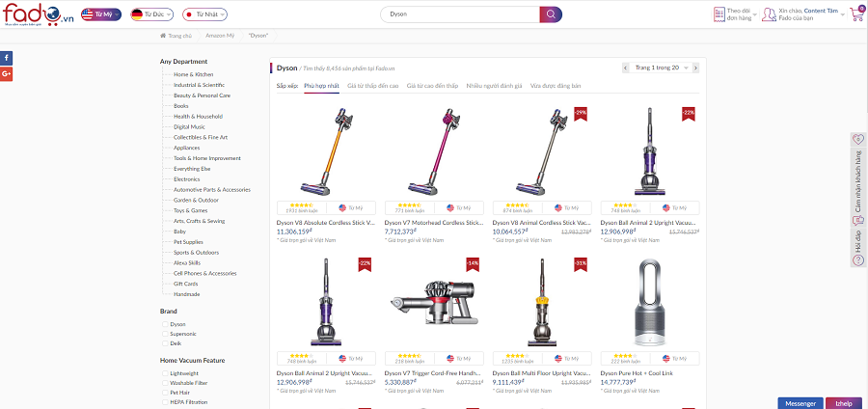Click the Facebook share icon
This screenshot has width=868, height=409.
pyautogui.click(x=7, y=58)
